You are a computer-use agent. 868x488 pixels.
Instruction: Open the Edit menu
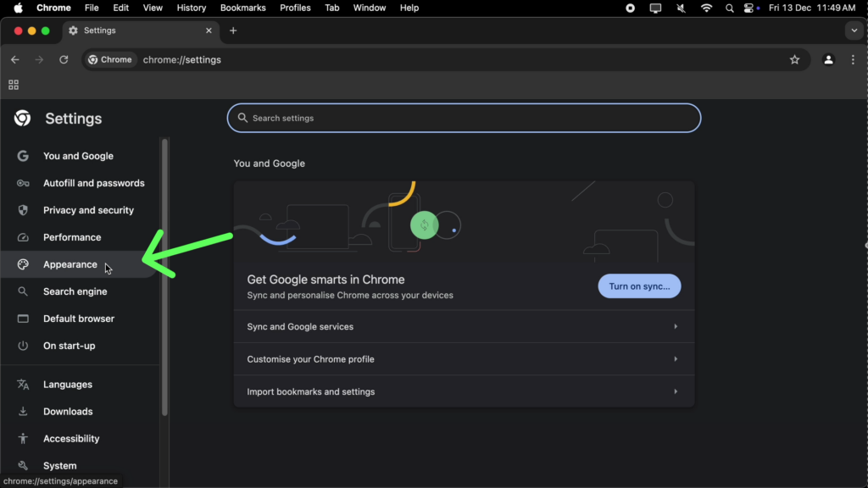[x=120, y=8]
